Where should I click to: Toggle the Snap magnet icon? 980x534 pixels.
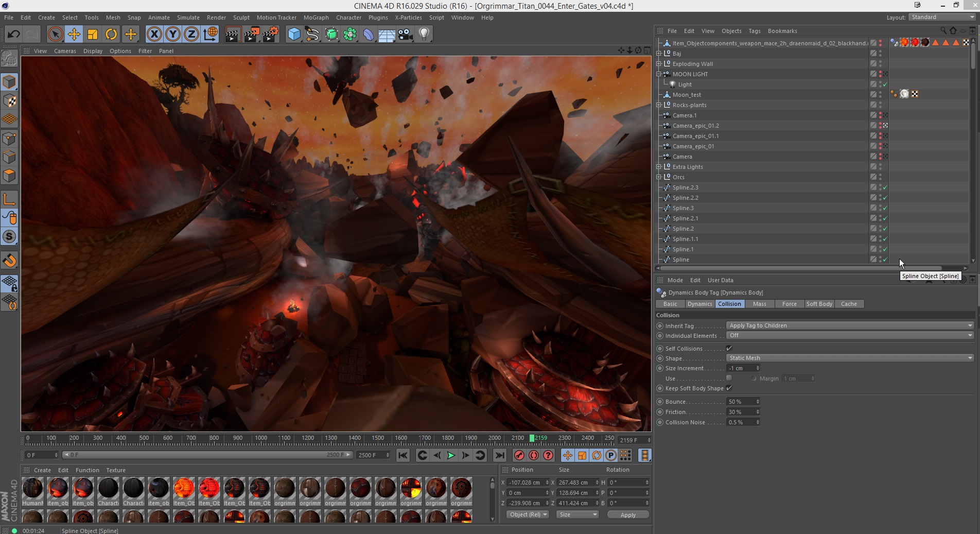click(9, 261)
